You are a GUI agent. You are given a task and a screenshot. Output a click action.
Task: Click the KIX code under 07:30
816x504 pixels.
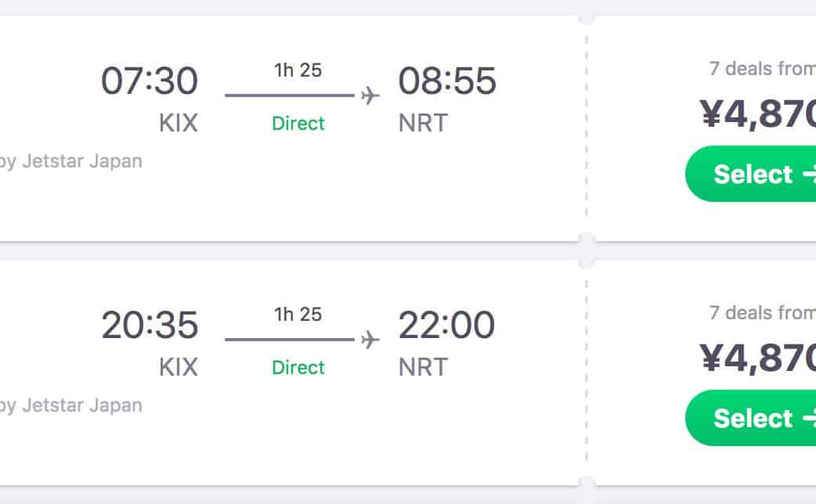pyautogui.click(x=179, y=123)
